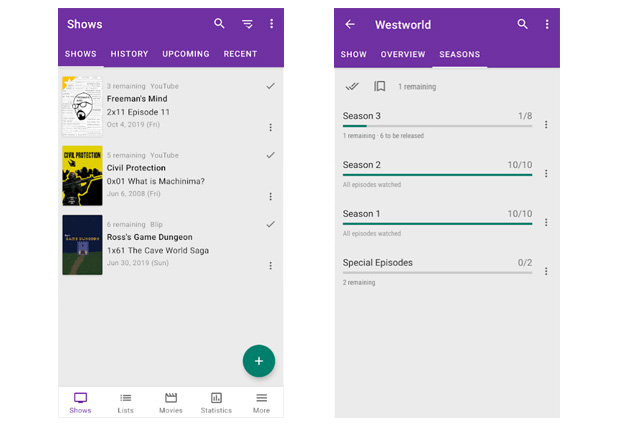
Task: Tap the '1/8' count for Season 3
Action: [525, 116]
